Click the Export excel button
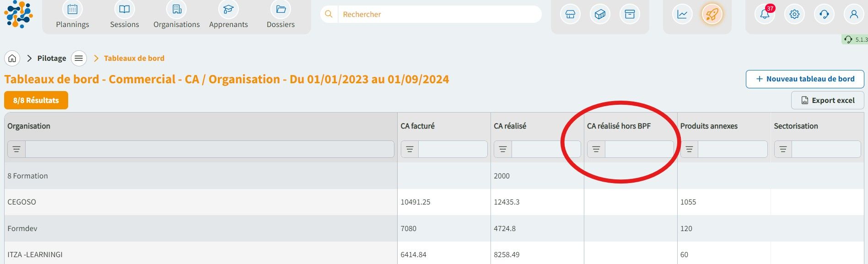This screenshot has height=264, width=868. click(827, 101)
